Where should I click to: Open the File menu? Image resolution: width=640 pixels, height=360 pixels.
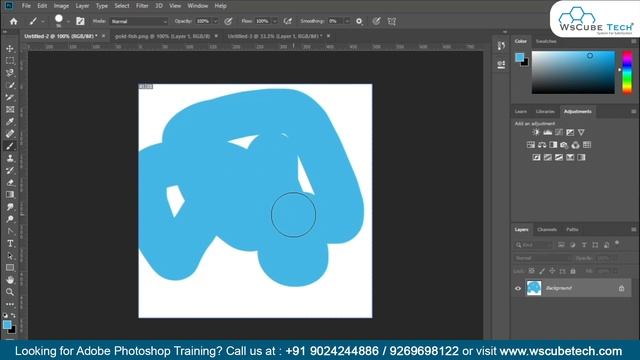pos(26,6)
